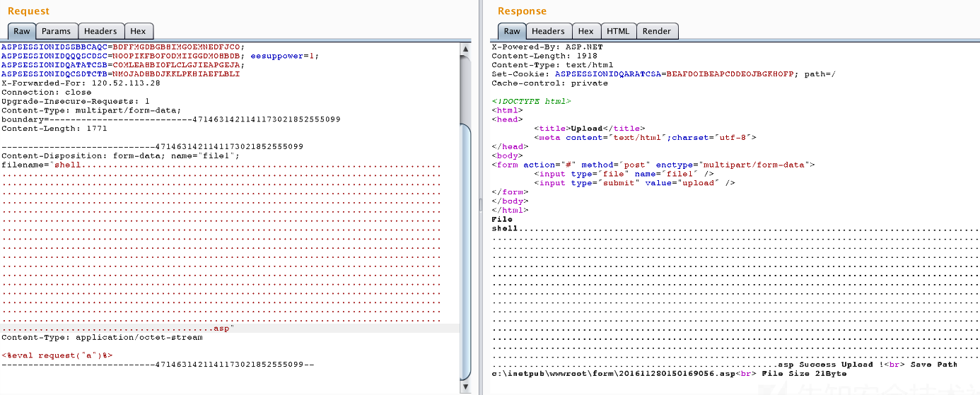Viewport: 980px width, 395px height.
Task: Click the input type submit line
Action: (x=635, y=183)
